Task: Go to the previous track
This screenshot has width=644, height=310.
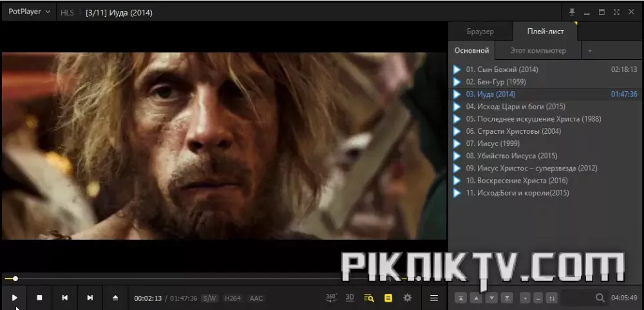Action: pos(65,298)
